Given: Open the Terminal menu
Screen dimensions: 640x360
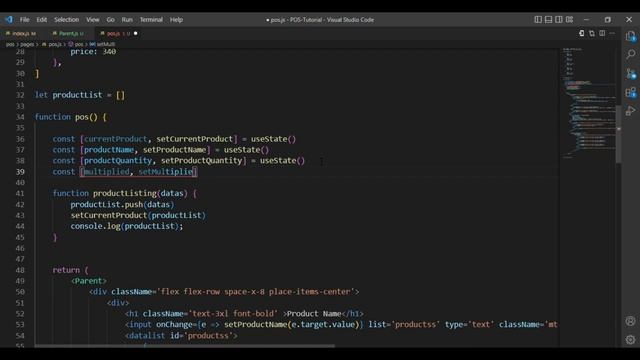Looking at the screenshot, I should pos(151,20).
